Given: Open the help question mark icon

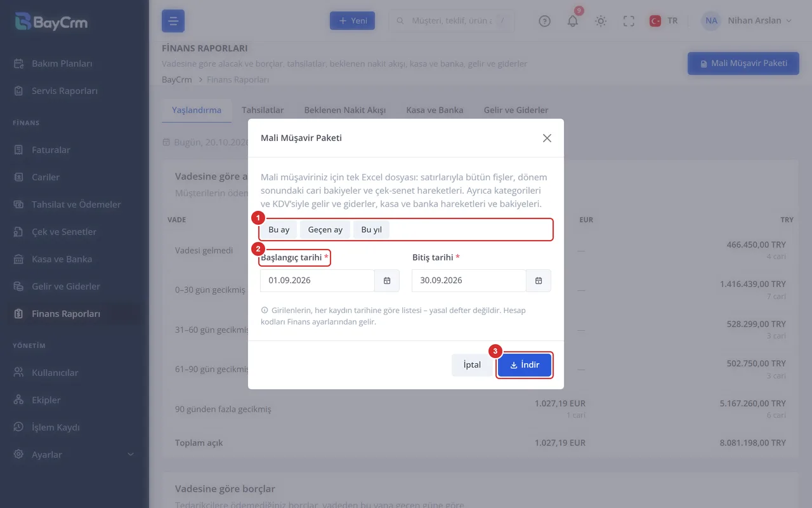Looking at the screenshot, I should tap(544, 21).
